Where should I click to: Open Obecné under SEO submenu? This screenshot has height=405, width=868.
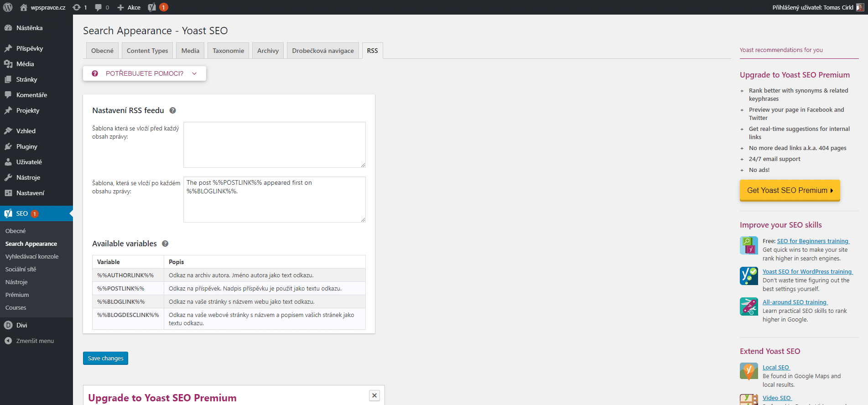click(16, 231)
